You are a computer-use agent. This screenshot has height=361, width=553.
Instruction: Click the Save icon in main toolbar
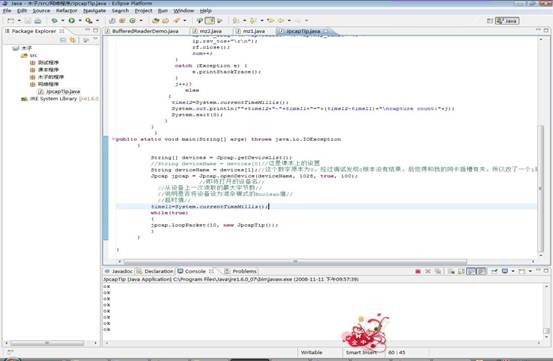pos(28,21)
